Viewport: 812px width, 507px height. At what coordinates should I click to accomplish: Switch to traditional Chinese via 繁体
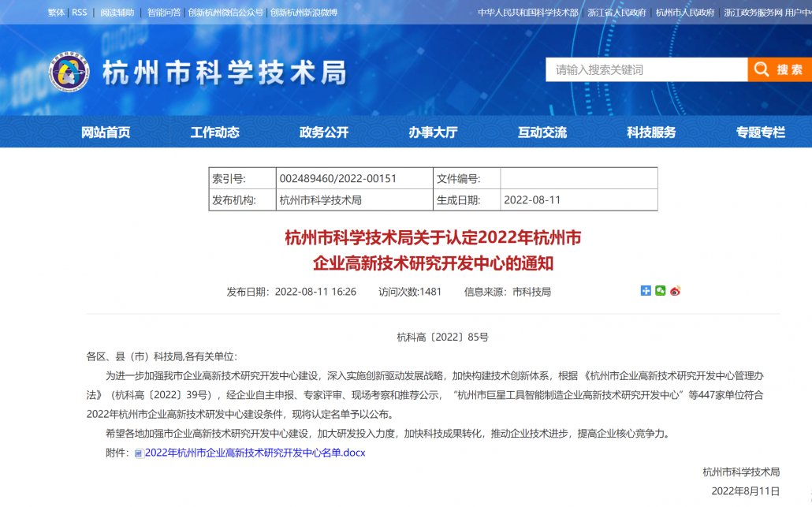[56, 13]
